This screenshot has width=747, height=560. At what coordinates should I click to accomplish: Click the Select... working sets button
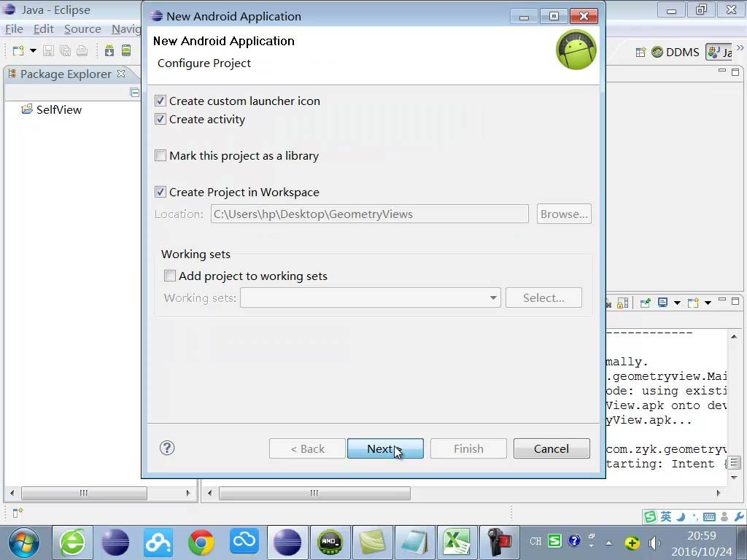coord(543,297)
